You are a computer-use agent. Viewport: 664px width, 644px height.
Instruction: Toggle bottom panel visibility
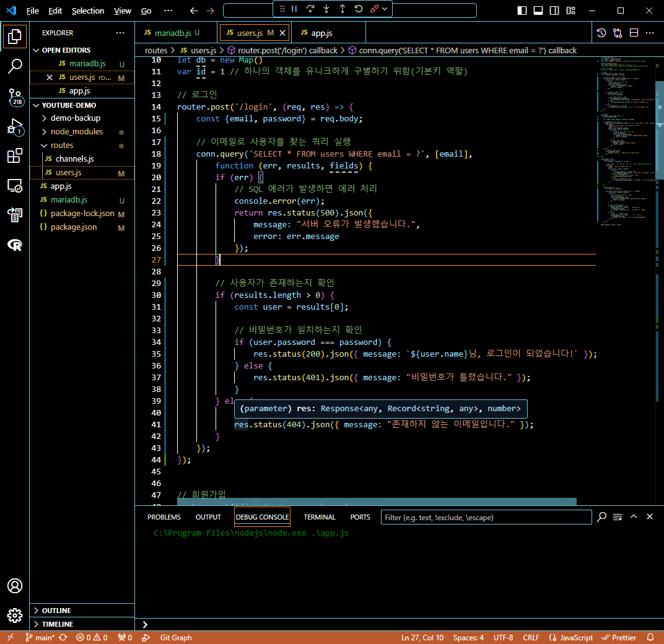[538, 11]
